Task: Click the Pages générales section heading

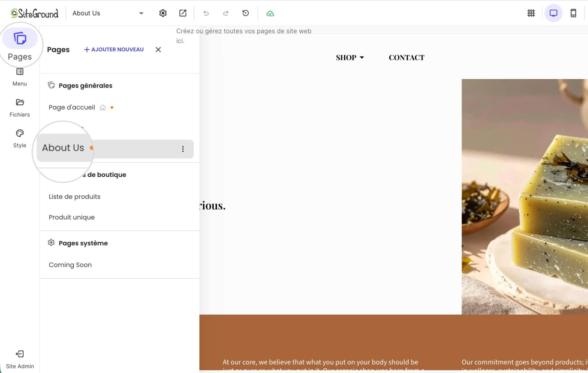Action: click(85, 85)
